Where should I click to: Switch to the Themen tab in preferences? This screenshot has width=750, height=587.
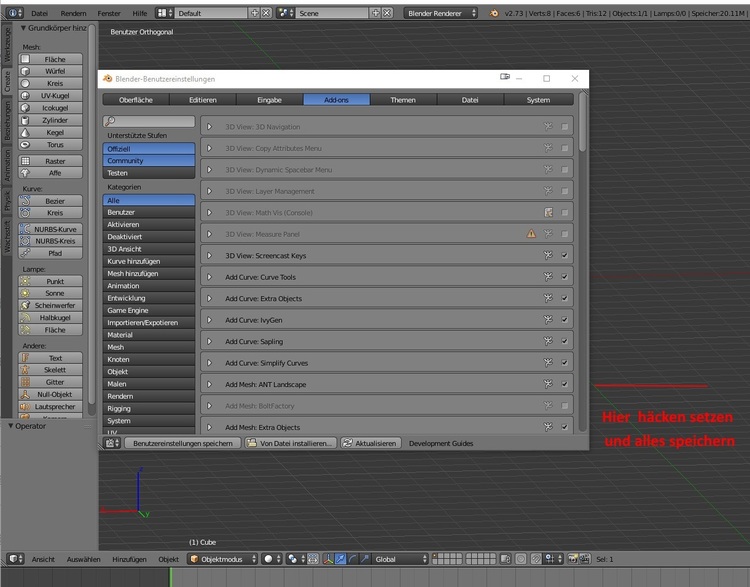(x=403, y=100)
